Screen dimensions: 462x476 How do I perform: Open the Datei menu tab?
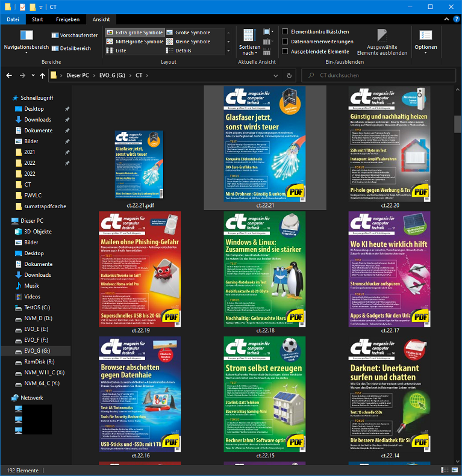click(x=13, y=19)
